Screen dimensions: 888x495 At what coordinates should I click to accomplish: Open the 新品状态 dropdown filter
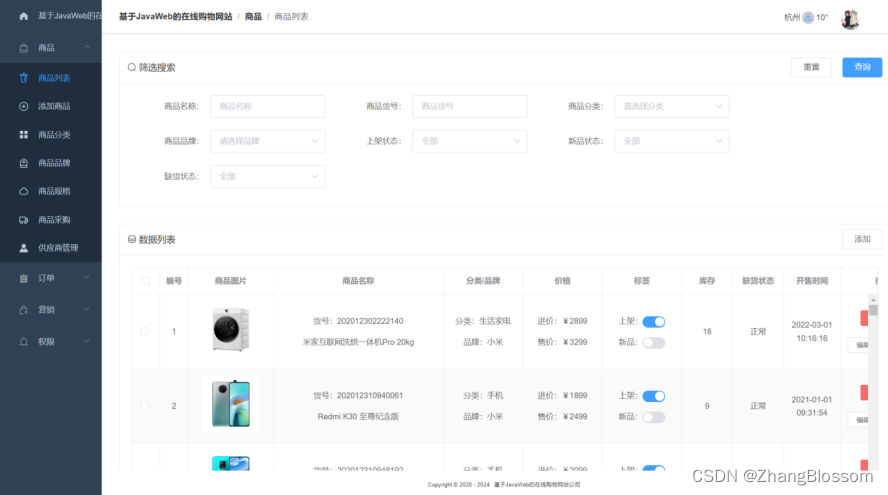(x=672, y=142)
